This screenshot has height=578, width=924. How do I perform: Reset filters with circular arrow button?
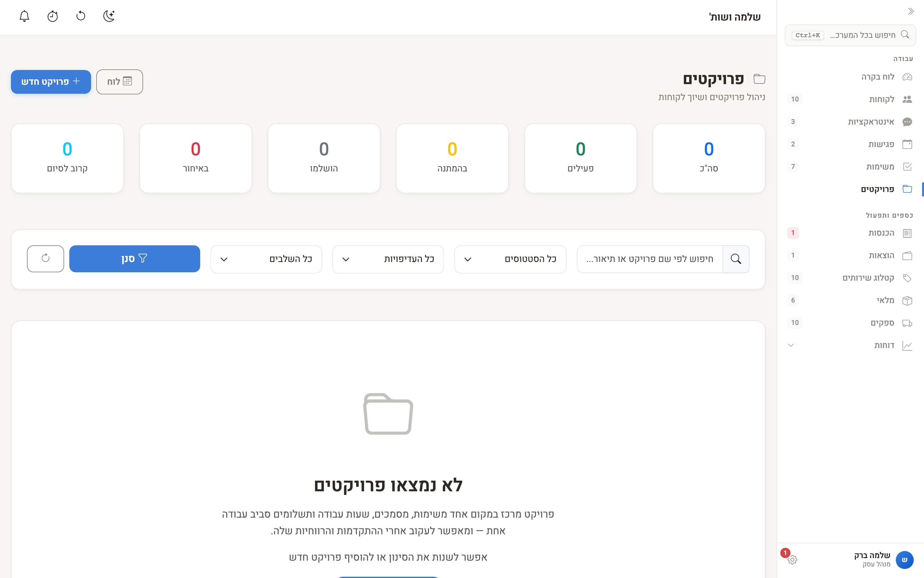click(x=46, y=259)
